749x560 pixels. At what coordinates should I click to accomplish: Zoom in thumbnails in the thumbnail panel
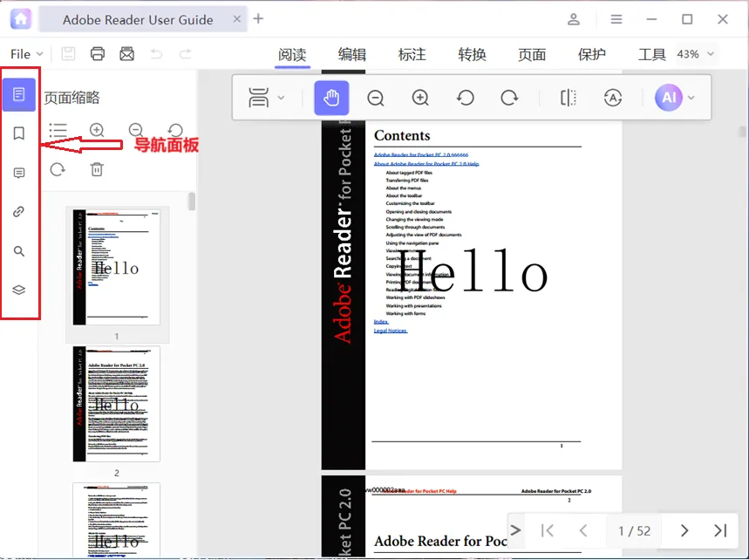[x=97, y=130]
